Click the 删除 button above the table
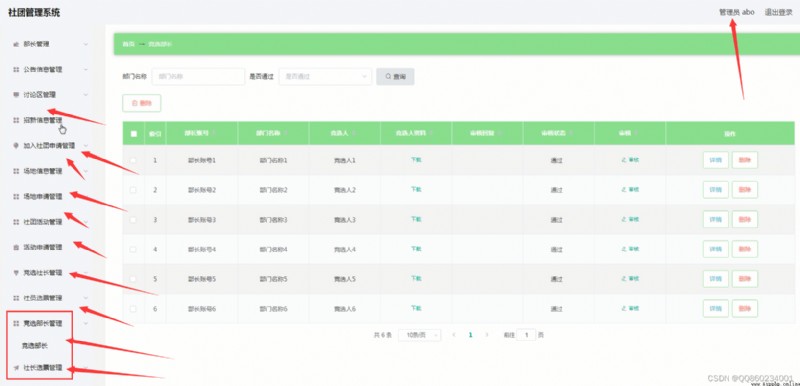The image size is (800, 386). (x=142, y=103)
